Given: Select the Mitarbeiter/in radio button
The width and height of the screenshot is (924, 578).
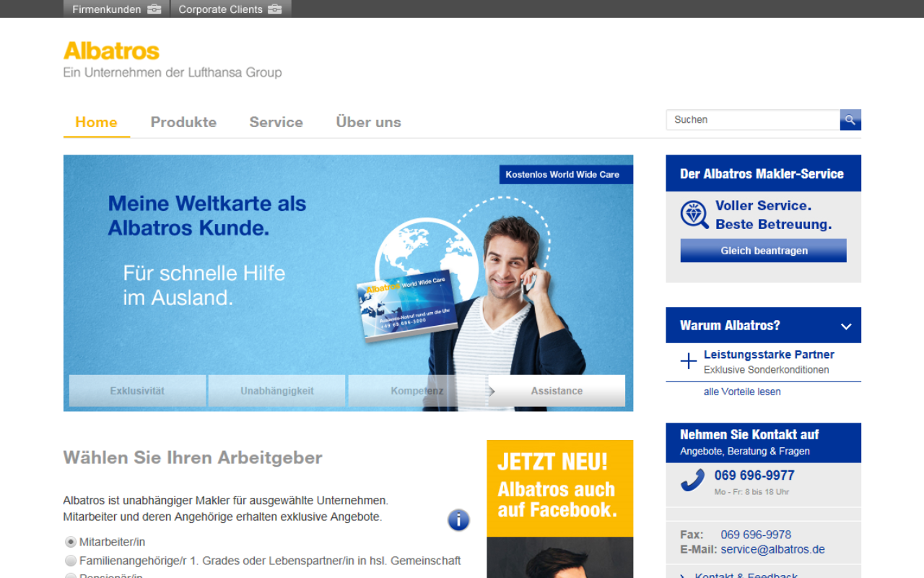Looking at the screenshot, I should coord(71,542).
